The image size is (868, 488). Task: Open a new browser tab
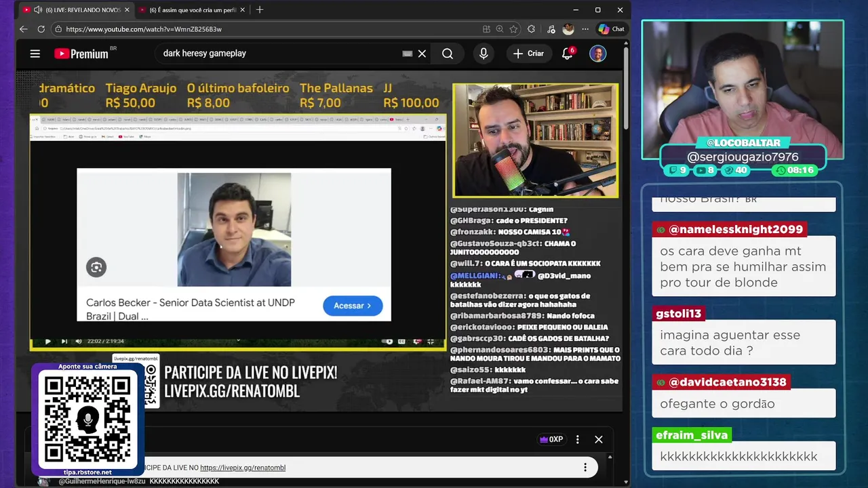260,10
